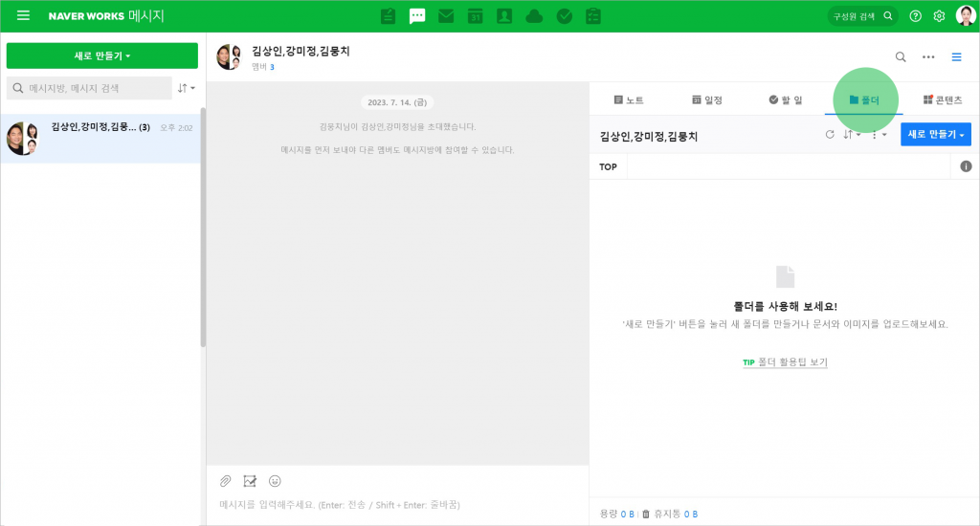The height and width of the screenshot is (526, 980).
Task: Select the 김상인,강미정,김몽... chat room
Action: coord(100,138)
